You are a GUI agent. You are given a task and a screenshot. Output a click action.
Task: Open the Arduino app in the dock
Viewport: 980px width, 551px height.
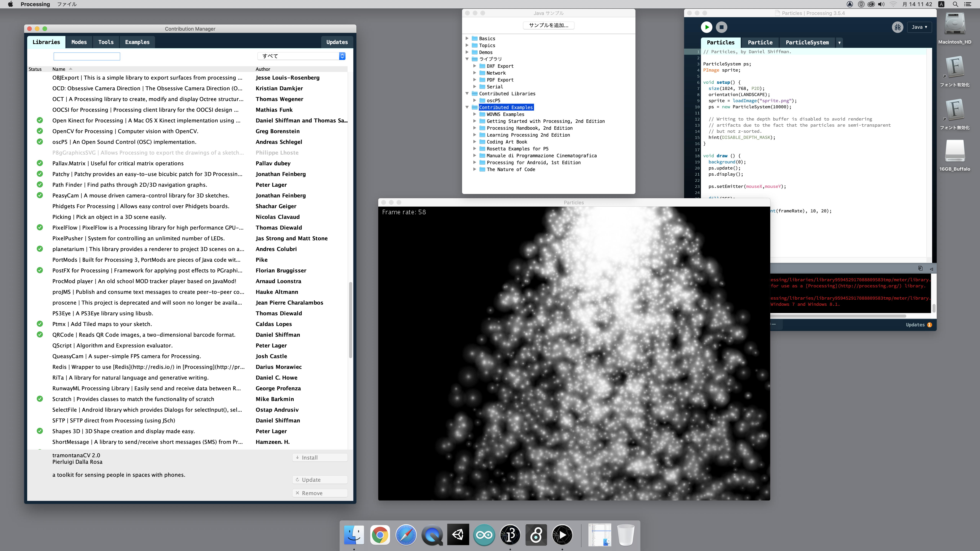click(484, 535)
